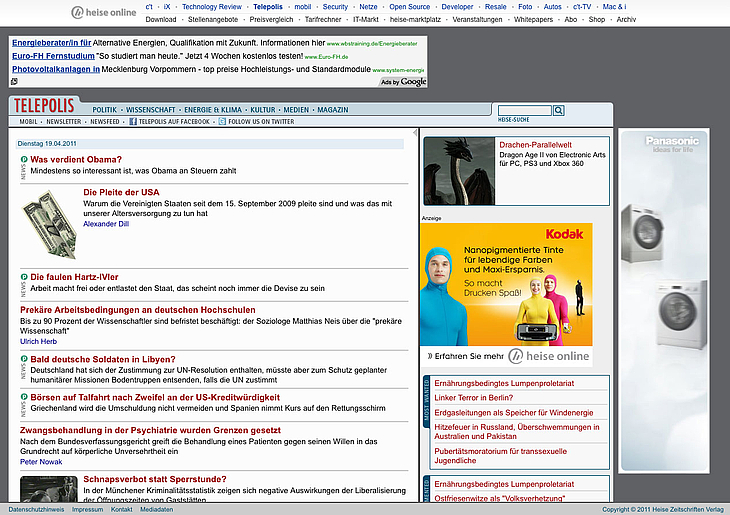Viewport: 730px width, 515px height.
Task: Open the dollar bill article thumbnail
Action: click(49, 224)
